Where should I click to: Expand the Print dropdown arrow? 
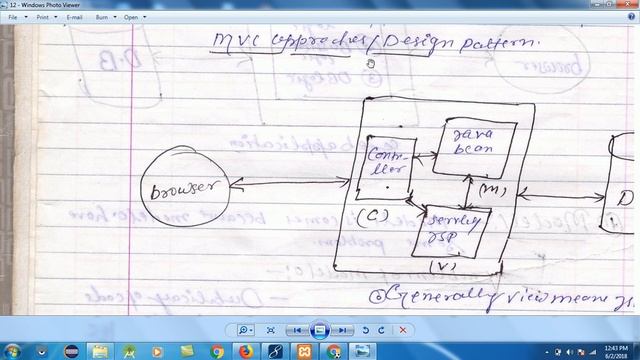56,18
